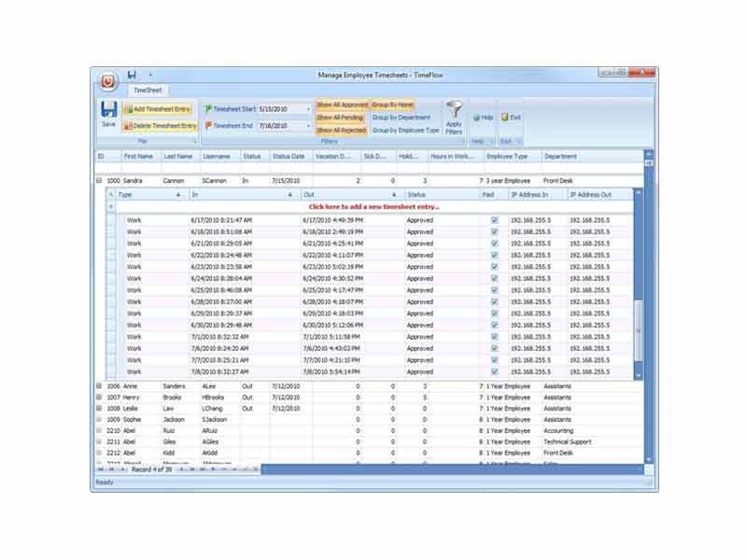Toggle Paid checkbox for 6/21/2010 entry
The height and width of the screenshot is (560, 747).
495,244
